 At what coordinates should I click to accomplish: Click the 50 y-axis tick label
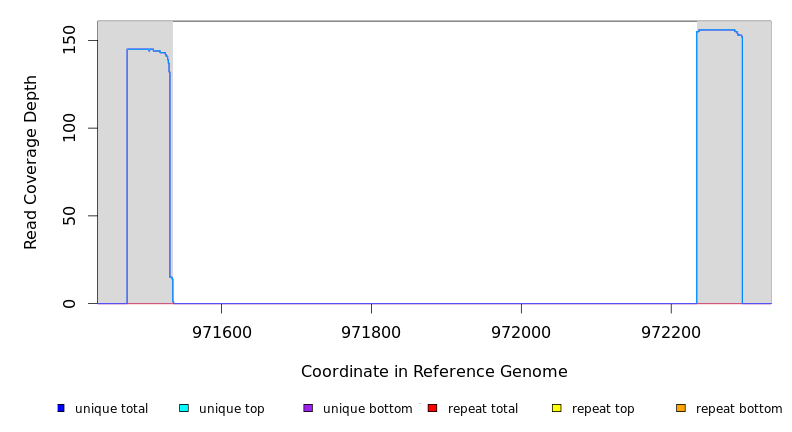click(x=69, y=216)
